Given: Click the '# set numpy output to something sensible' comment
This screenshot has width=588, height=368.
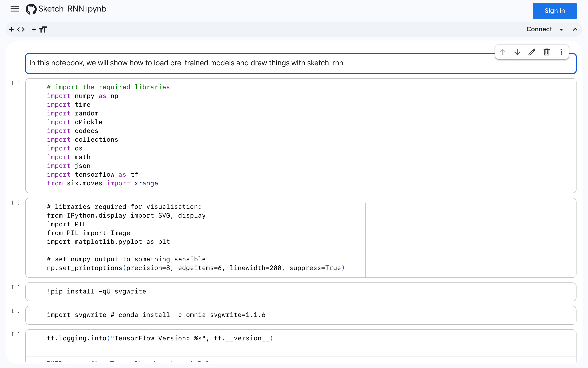Looking at the screenshot, I should 126,259.
